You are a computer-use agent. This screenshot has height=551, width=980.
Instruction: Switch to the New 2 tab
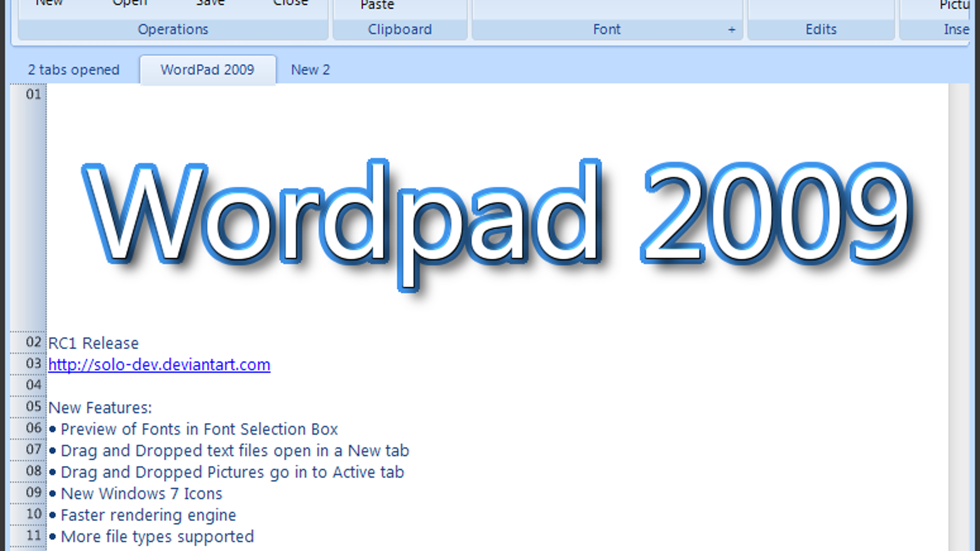[x=311, y=70]
